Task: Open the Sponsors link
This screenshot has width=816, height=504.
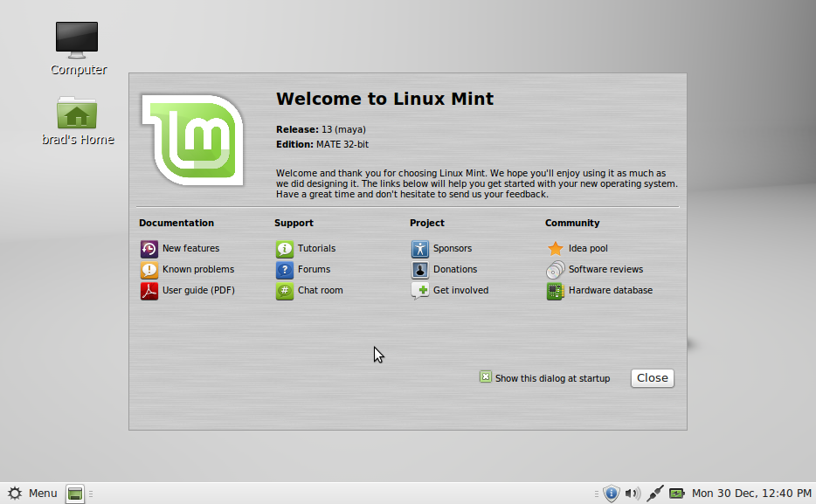Action: click(x=453, y=249)
